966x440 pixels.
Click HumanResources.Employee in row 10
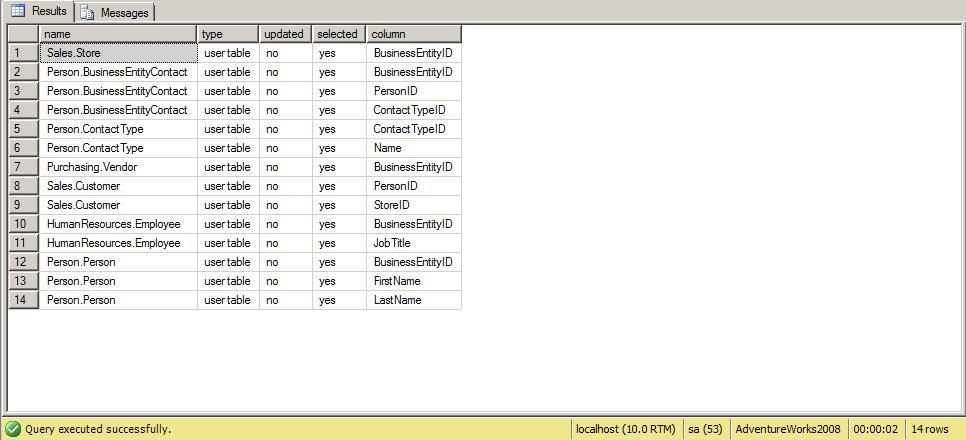coord(118,224)
